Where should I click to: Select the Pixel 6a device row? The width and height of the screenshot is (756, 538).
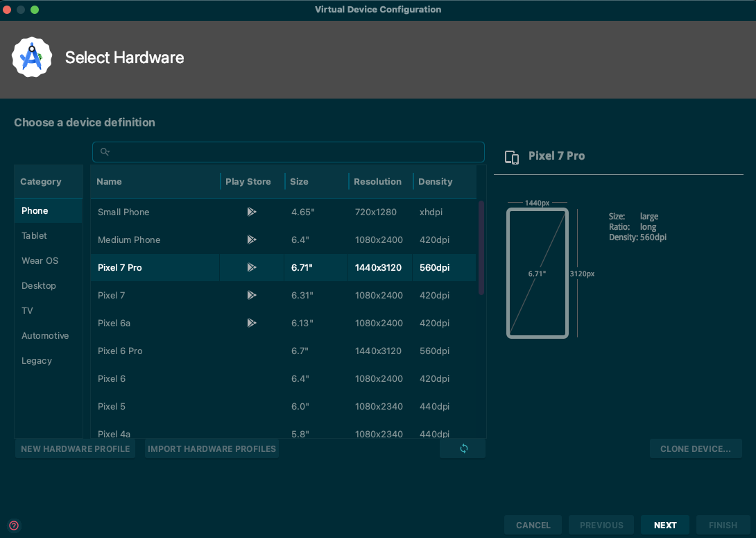coord(284,323)
